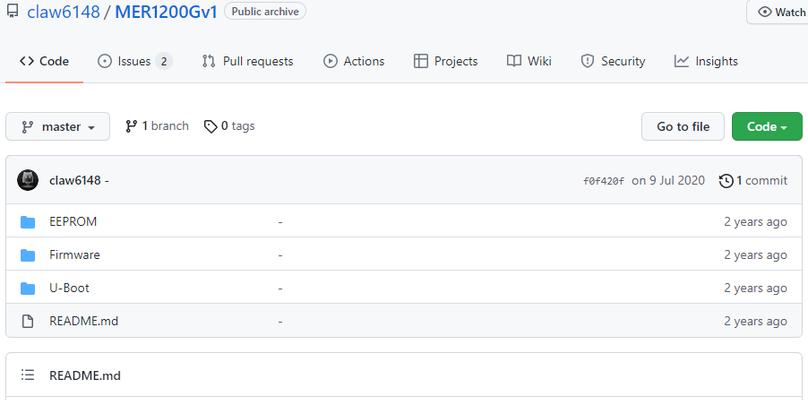Viewport: 808px width, 400px height.
Task: Click the Go to file button
Action: coord(683,126)
